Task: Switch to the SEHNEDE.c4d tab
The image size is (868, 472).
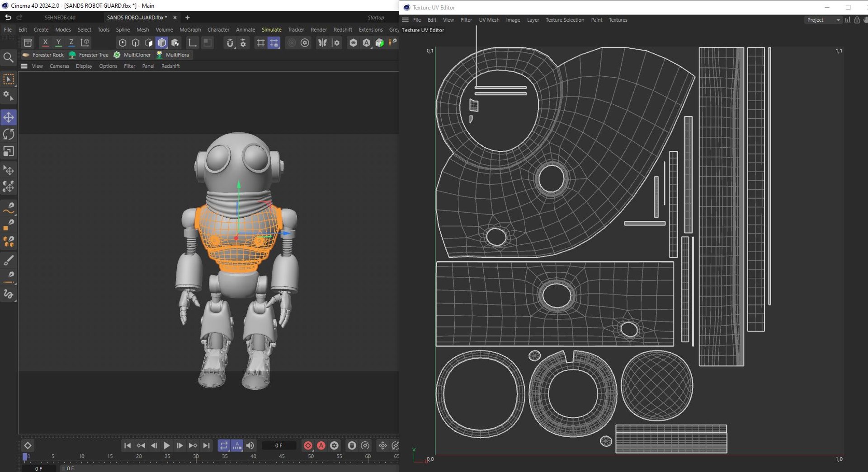Action: click(x=60, y=18)
